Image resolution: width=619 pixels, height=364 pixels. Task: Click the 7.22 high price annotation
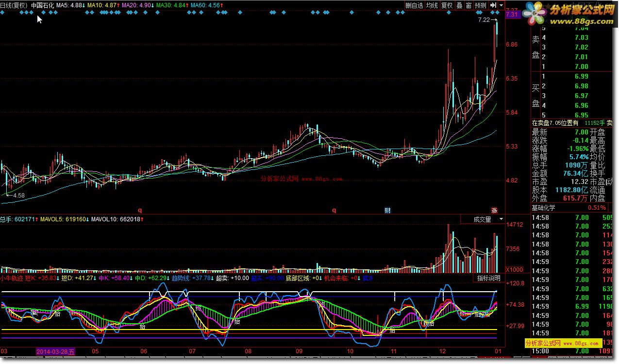click(484, 20)
